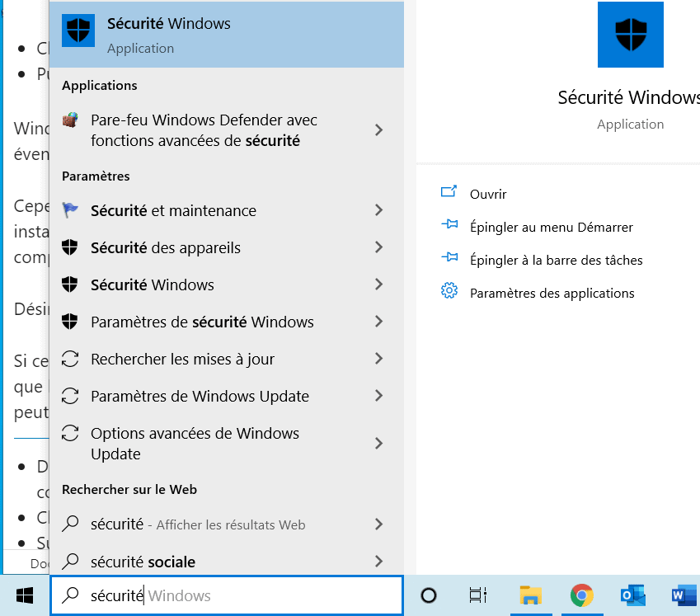Click the sync icon beside Paramètres de Windows Update
This screenshot has height=616, width=700.
point(70,396)
